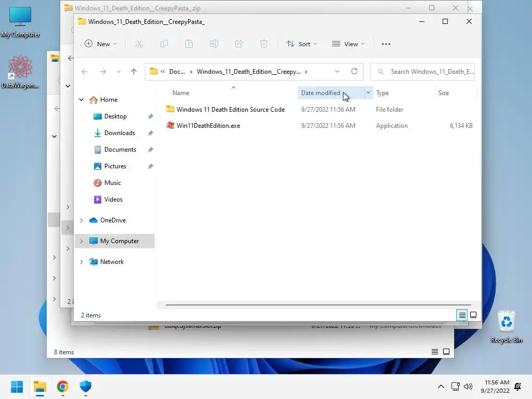Unpin Downloads from quick access
Image resolution: width=532 pixels, height=399 pixels.
coord(150,133)
